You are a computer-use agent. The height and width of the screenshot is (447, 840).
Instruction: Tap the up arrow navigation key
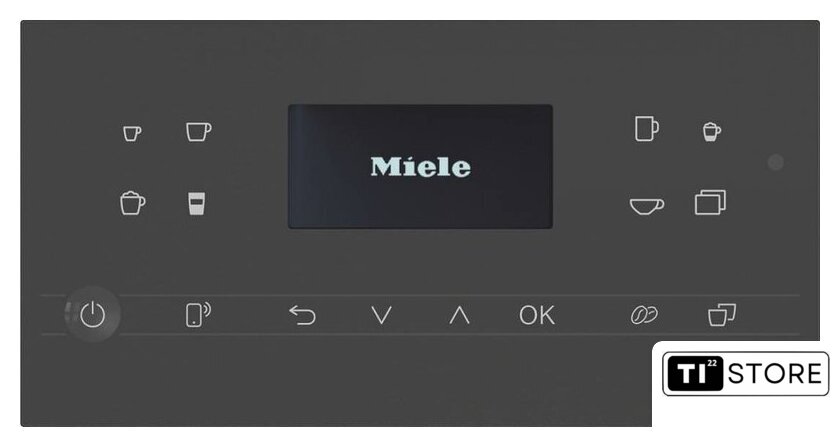tap(459, 315)
